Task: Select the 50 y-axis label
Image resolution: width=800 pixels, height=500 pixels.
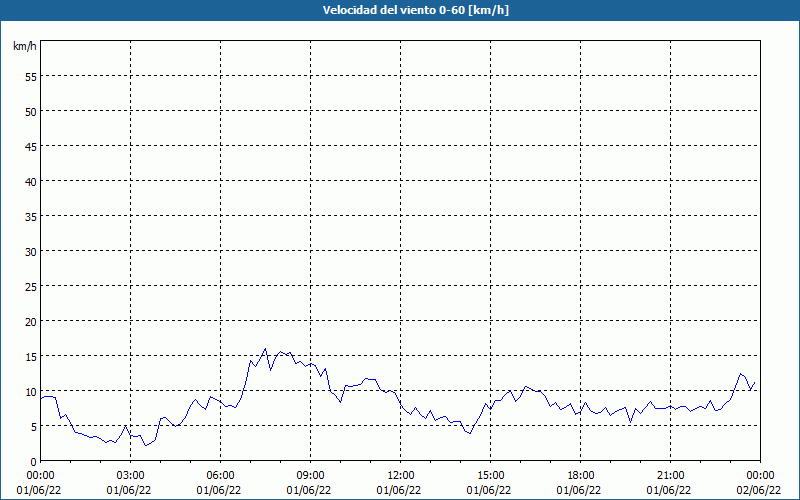Action: click(31, 113)
